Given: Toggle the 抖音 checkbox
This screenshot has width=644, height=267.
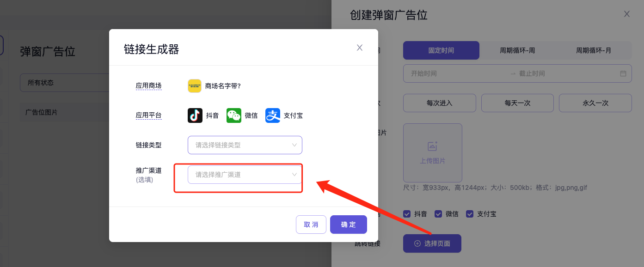Looking at the screenshot, I should (x=407, y=214).
